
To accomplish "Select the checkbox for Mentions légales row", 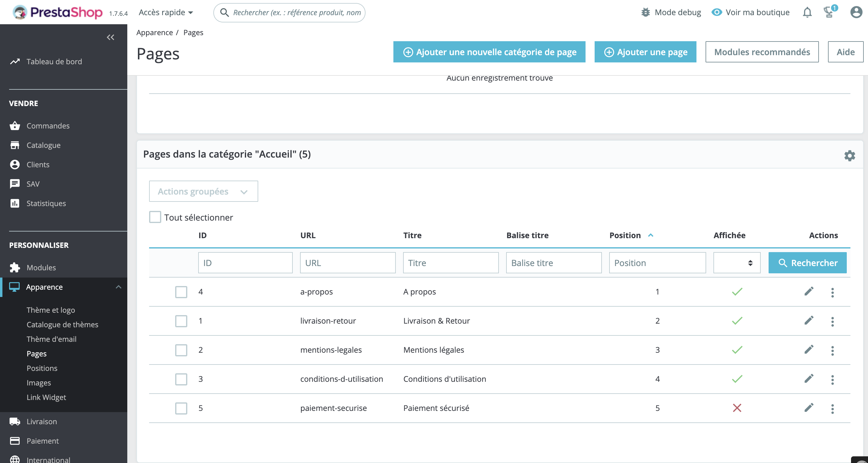I will [181, 350].
